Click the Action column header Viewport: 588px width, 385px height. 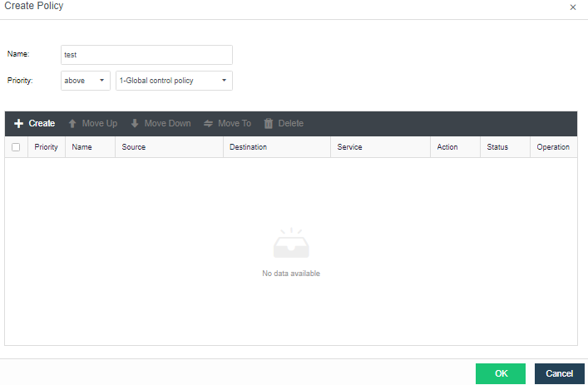pyautogui.click(x=447, y=147)
